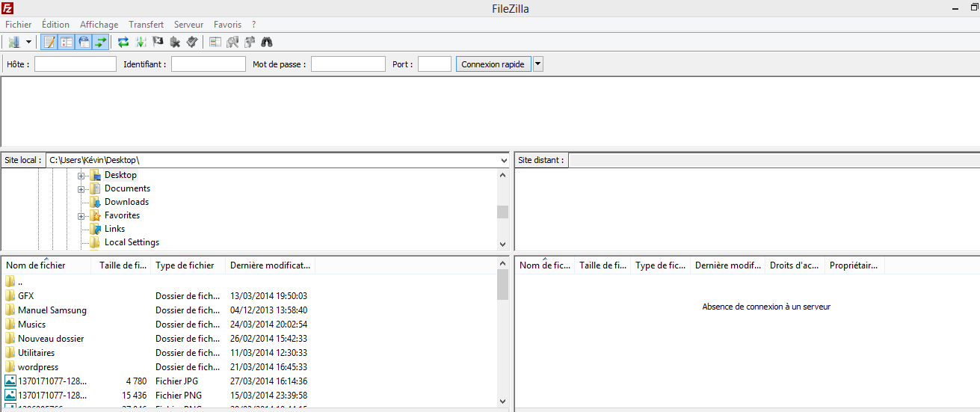
Task: Sort local files by Nom de fichier
Action: tap(46, 265)
